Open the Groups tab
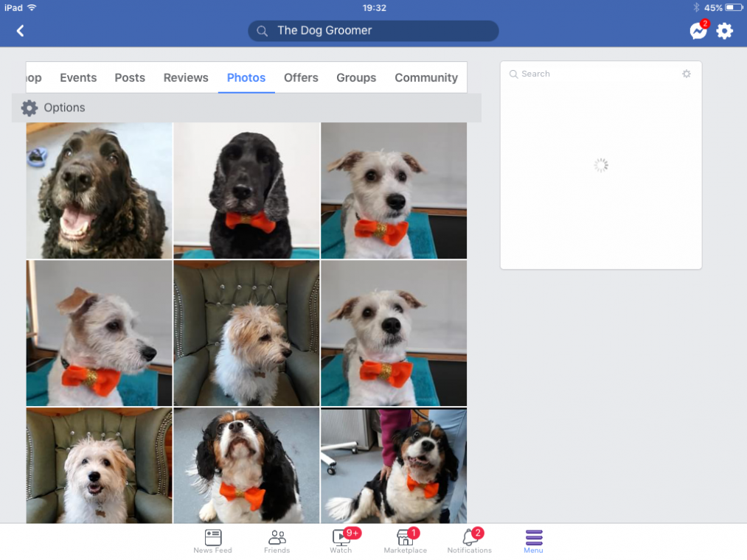Screen dimensions: 747x560 (x=356, y=77)
